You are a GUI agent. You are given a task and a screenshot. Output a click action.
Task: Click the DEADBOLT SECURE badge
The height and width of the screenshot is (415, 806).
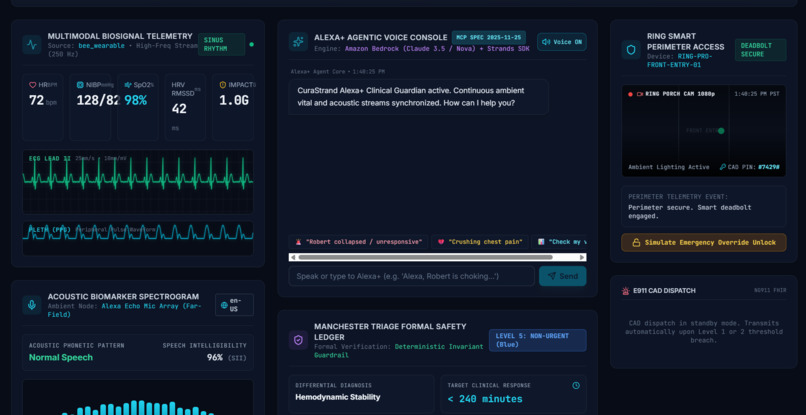coord(761,50)
